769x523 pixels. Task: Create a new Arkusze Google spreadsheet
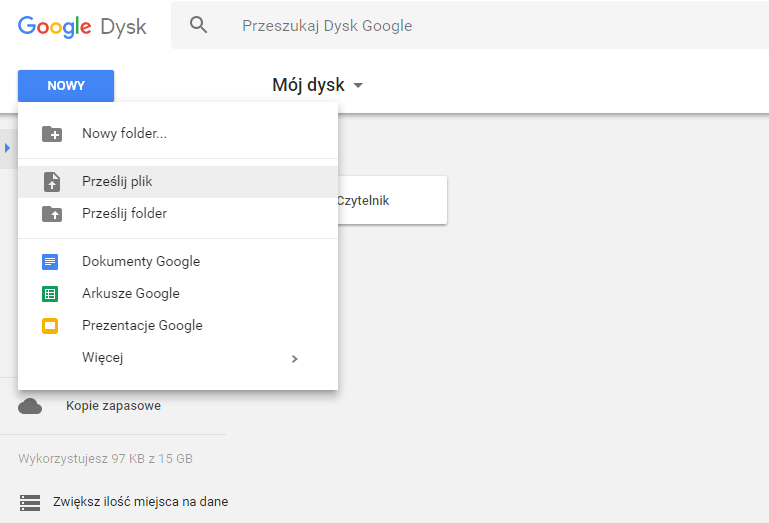click(x=178, y=293)
